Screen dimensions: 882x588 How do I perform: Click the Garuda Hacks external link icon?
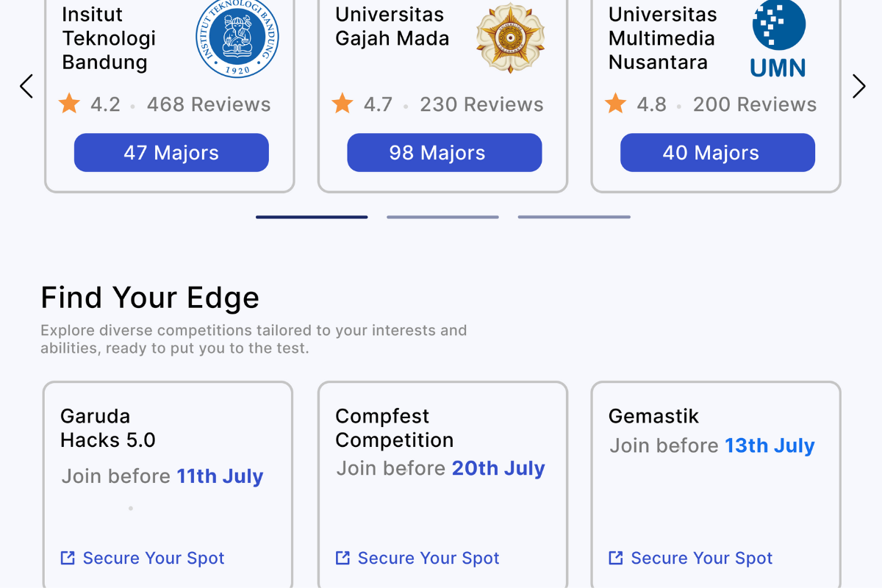pos(68,558)
